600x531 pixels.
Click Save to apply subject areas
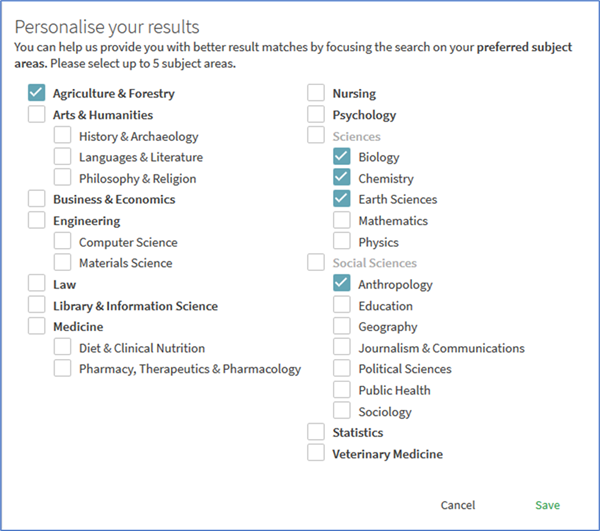[x=547, y=505]
